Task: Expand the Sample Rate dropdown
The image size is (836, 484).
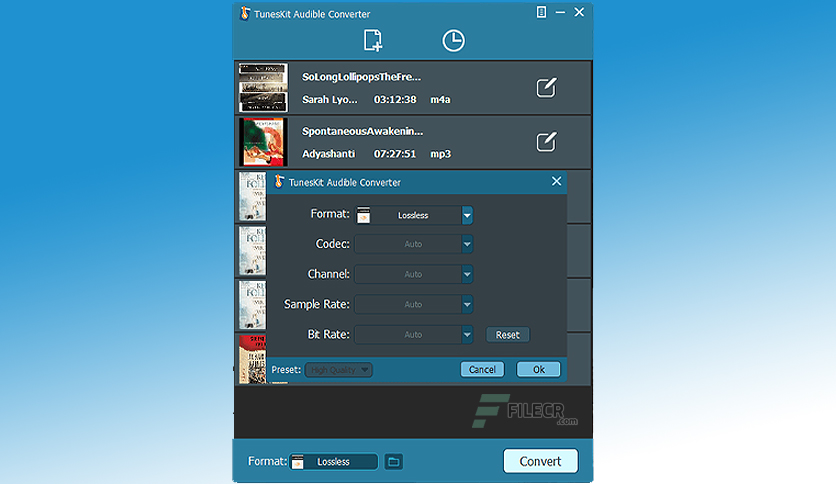Action: (467, 304)
